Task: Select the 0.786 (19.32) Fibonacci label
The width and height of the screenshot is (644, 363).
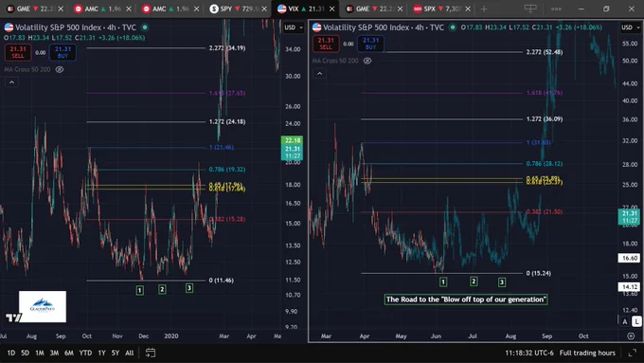Action: tap(227, 170)
